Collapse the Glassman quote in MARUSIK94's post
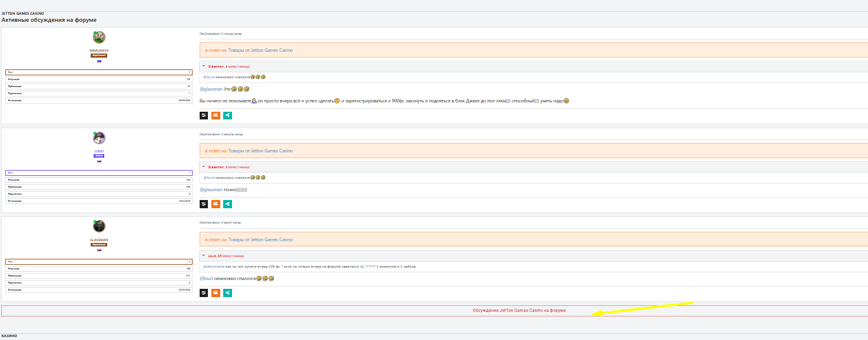Image resolution: width=868 pixels, height=340 pixels. 204,66
